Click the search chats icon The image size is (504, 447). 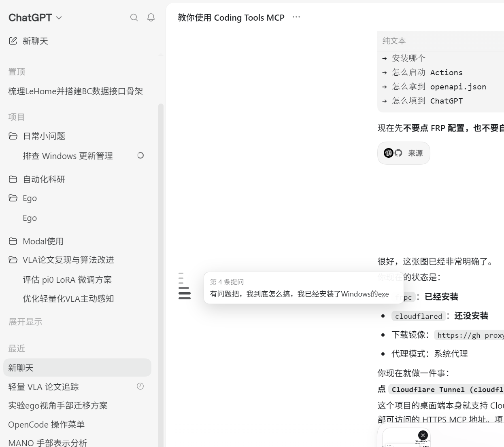134,17
